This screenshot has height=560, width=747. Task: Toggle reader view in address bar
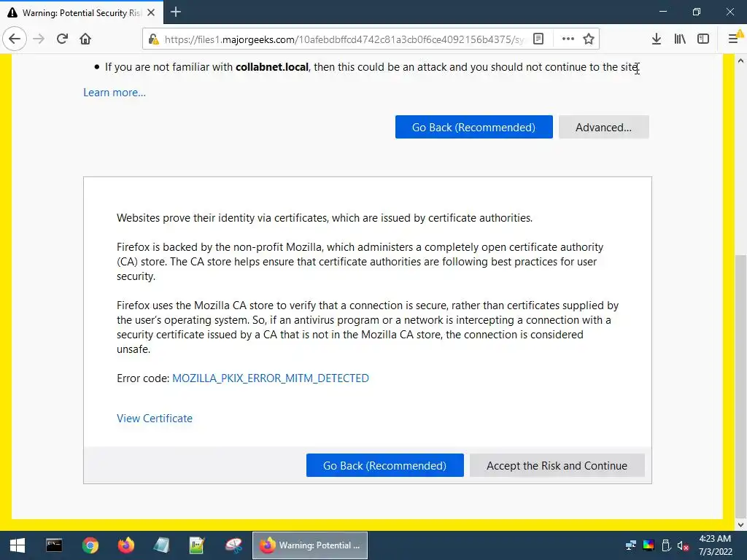[x=538, y=39]
